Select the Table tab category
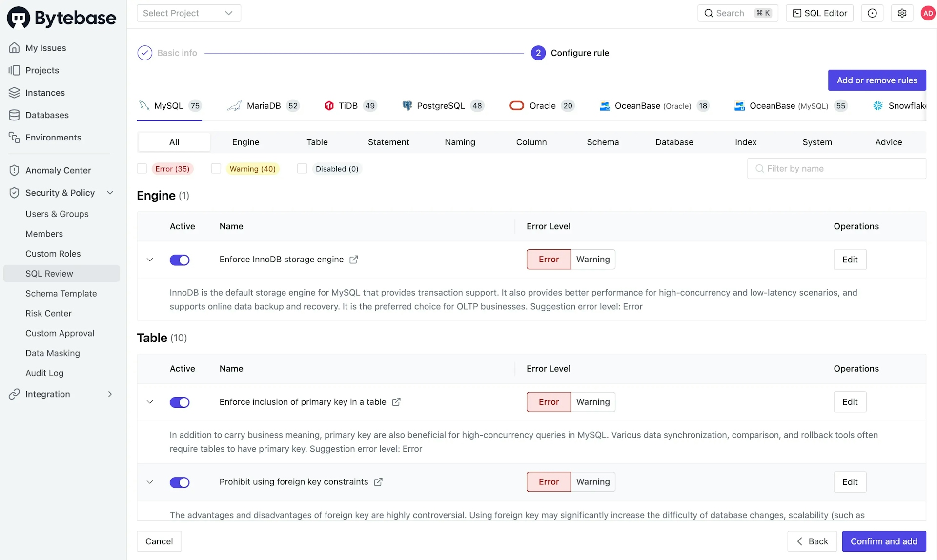 click(x=317, y=141)
